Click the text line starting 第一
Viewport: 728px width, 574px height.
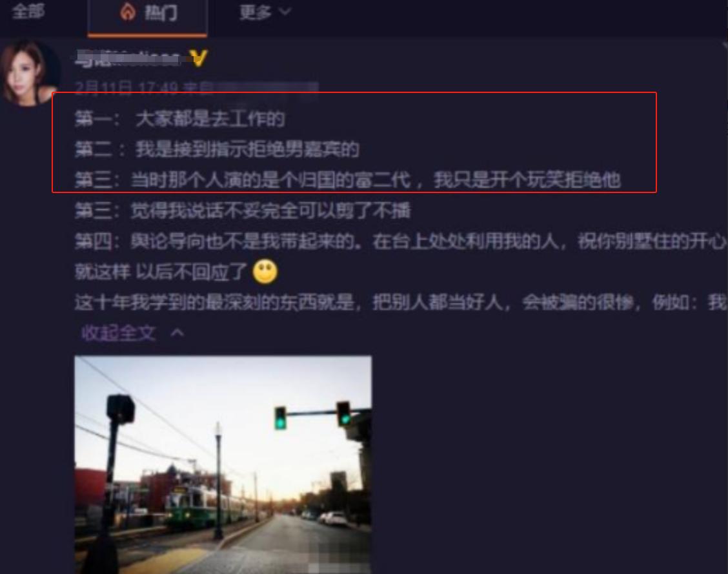tap(179, 119)
